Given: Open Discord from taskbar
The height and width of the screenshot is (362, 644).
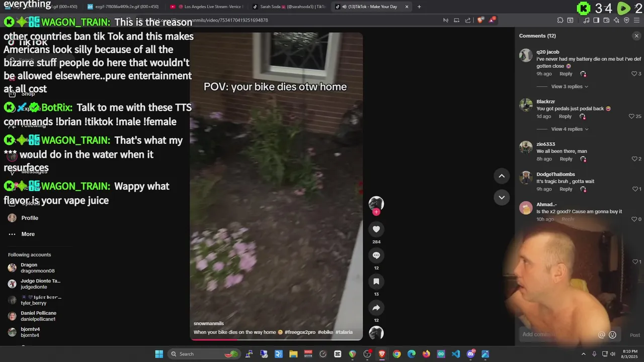Looking at the screenshot, I should [471, 354].
